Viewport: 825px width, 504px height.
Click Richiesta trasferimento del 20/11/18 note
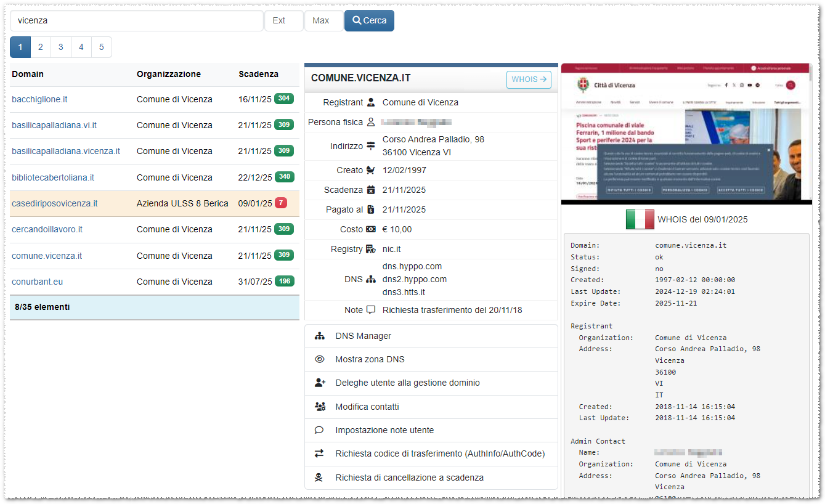[452, 310]
